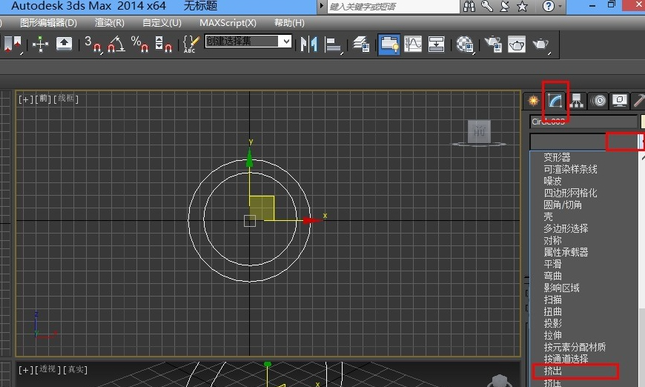
Task: Choose 壳 modifier from list
Action: [548, 216]
